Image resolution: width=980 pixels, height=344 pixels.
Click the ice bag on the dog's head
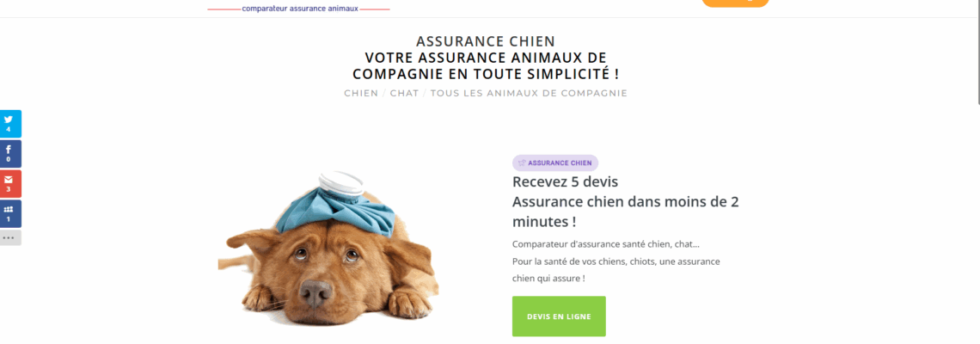tap(338, 205)
